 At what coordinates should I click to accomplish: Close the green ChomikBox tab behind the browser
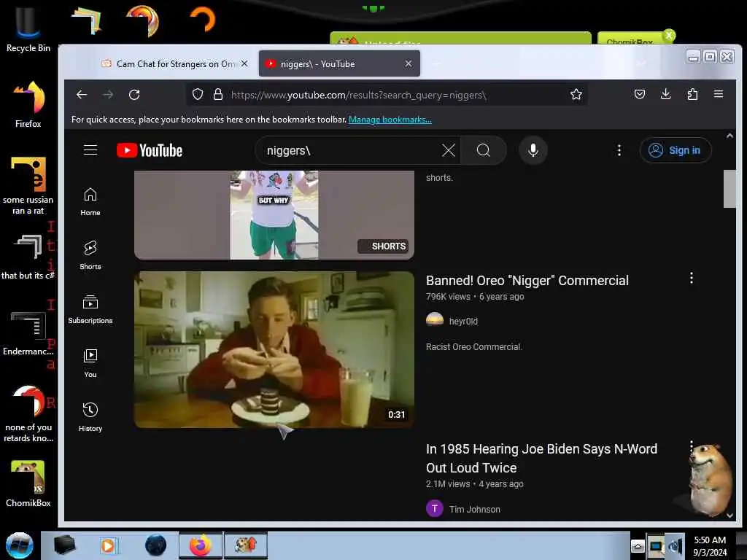tap(669, 35)
